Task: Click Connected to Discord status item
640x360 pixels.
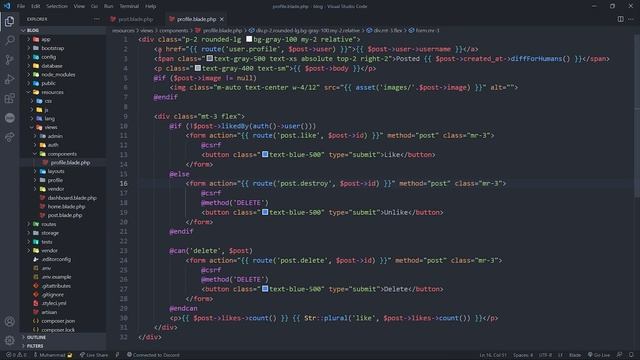Action: (x=153, y=355)
